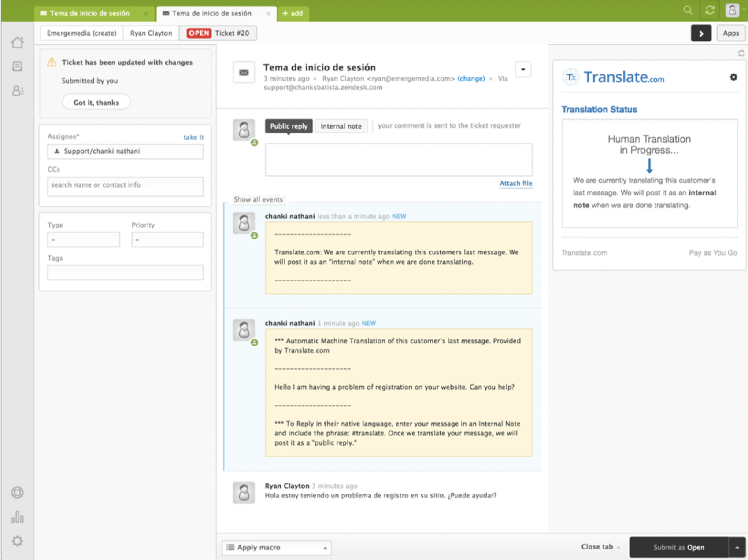Open Admin settings via the gear icon
Viewport: 748px width, 560px height.
(18, 541)
